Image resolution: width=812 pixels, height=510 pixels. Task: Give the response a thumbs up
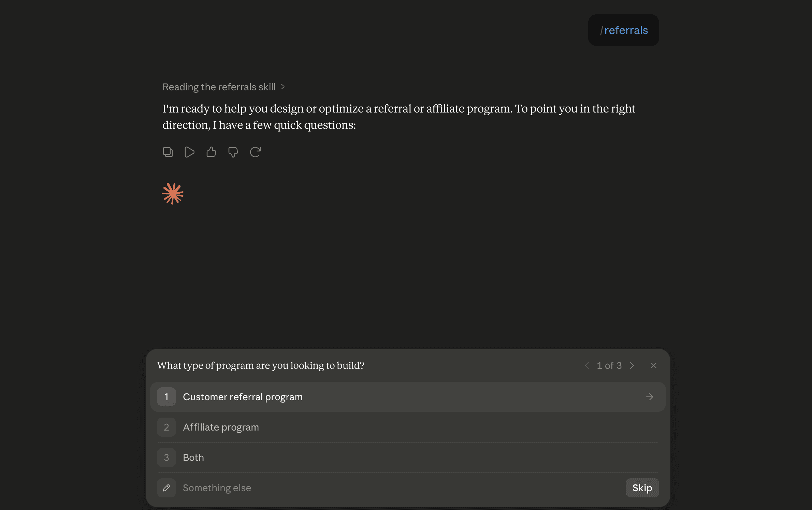pyautogui.click(x=211, y=152)
